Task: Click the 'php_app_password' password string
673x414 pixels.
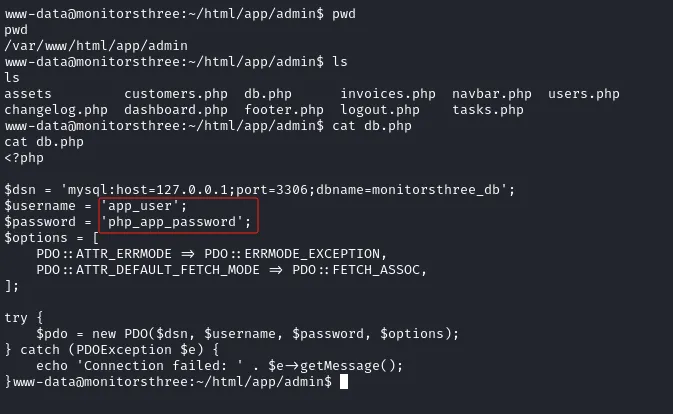Action: 172,222
